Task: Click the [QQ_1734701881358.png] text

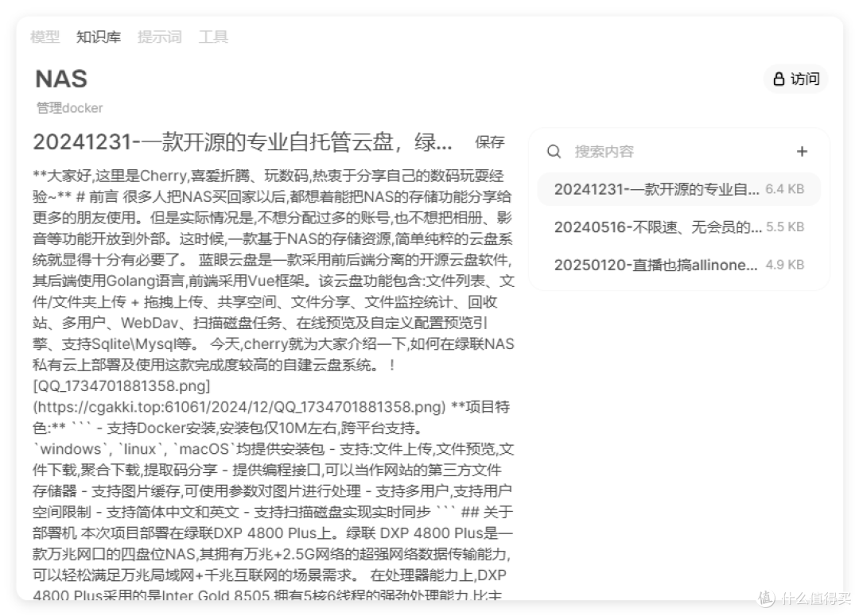Action: point(122,386)
